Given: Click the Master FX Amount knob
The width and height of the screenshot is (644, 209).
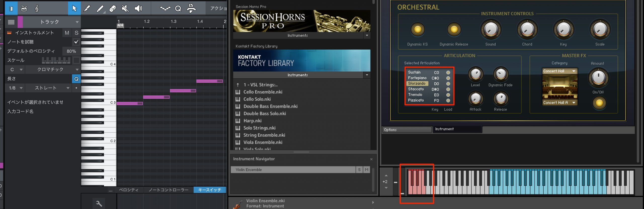Looking at the screenshot, I should point(598,77).
